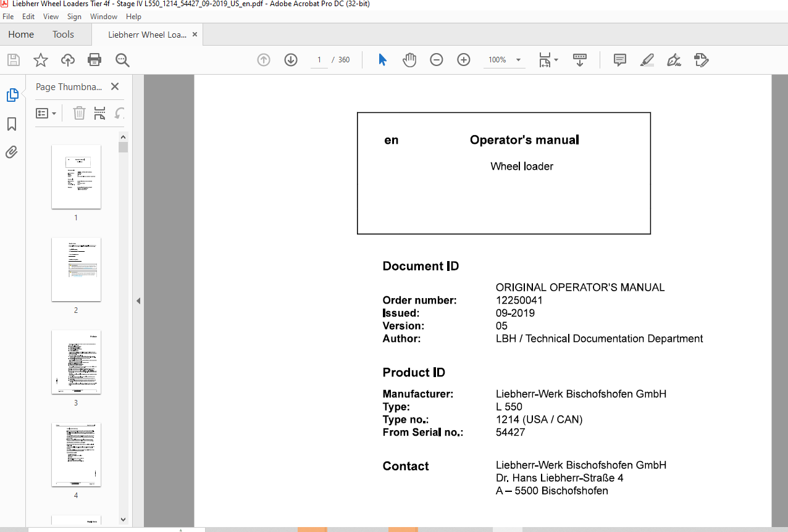788x532 pixels.
Task: Click serial number value 54427
Action: (511, 433)
